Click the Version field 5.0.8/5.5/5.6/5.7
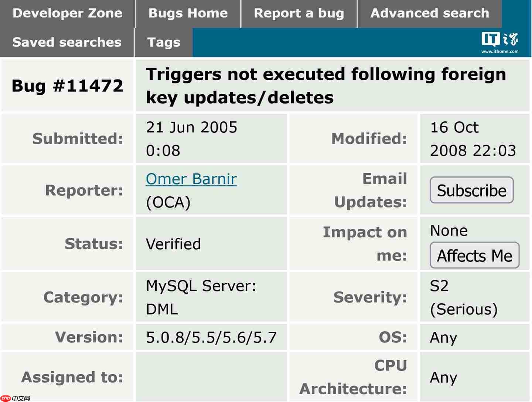532x402 pixels. point(211,337)
